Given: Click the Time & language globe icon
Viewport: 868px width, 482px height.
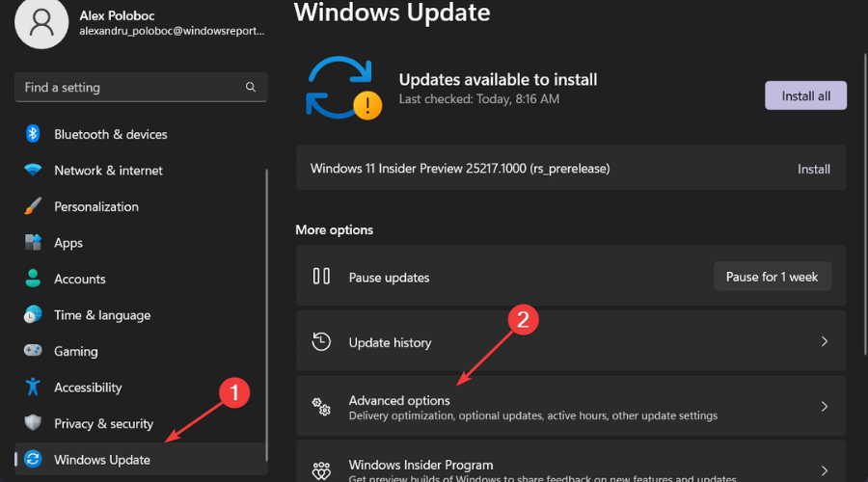Looking at the screenshot, I should 33,314.
